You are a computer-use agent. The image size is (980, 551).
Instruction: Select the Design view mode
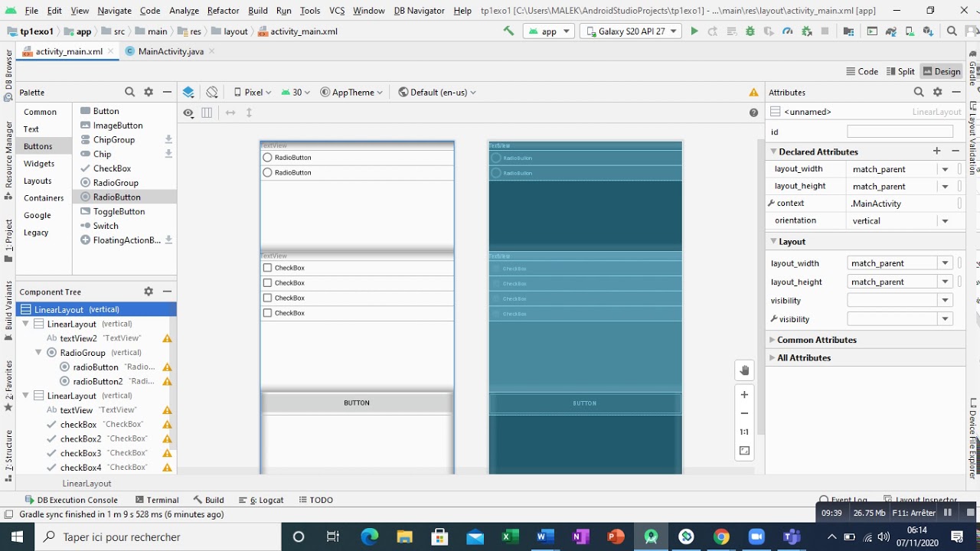pos(942,71)
